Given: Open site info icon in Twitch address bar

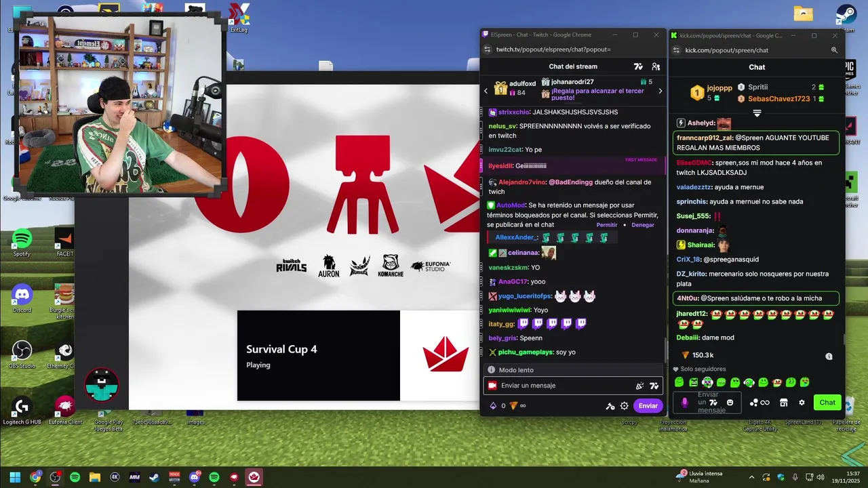Looking at the screenshot, I should 487,49.
